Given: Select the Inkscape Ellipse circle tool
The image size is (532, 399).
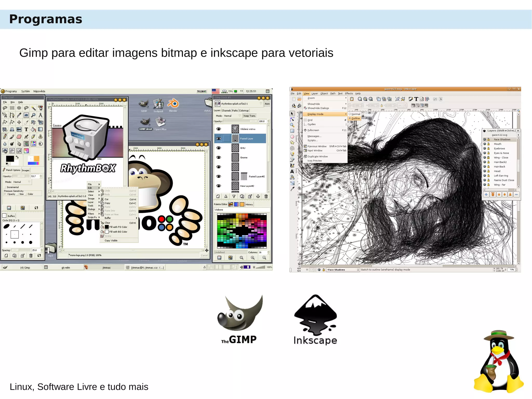Looking at the screenshot, I should click(292, 137).
